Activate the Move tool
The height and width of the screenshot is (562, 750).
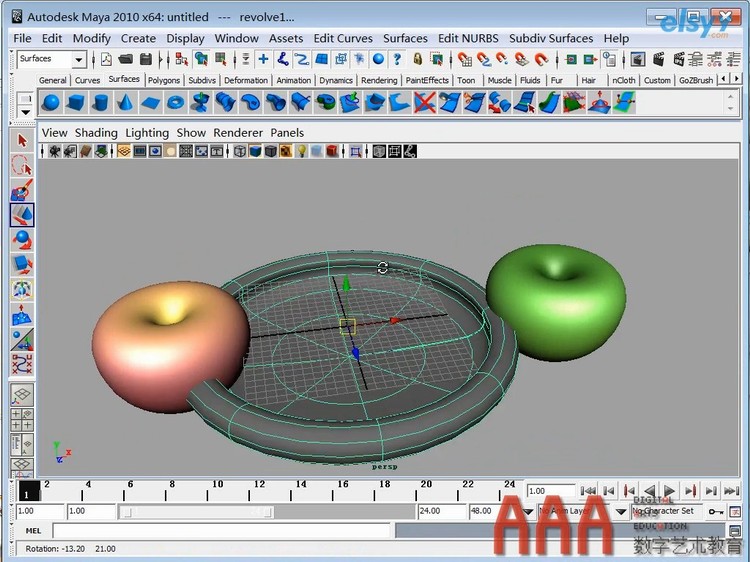22,215
